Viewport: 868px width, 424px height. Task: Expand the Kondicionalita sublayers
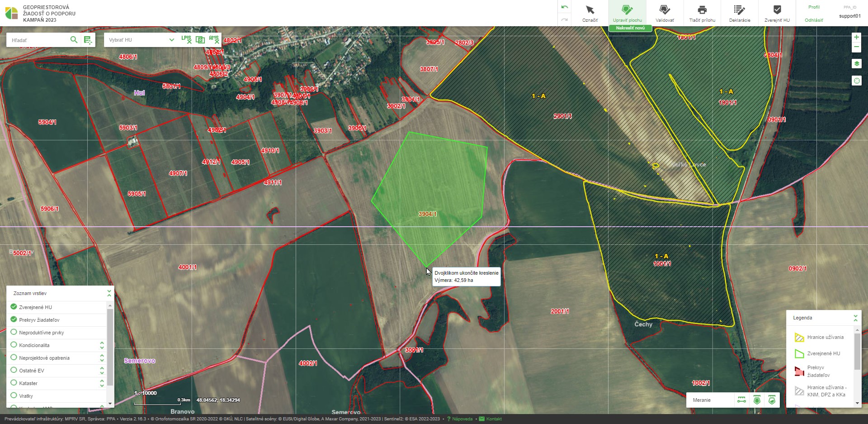pyautogui.click(x=102, y=345)
